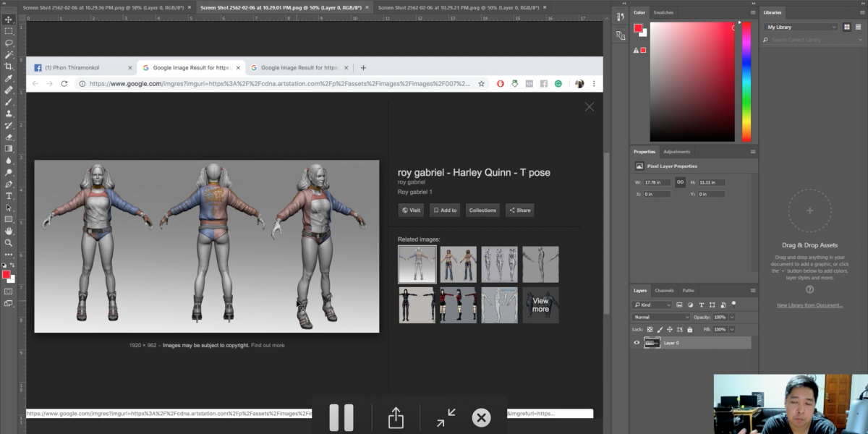Filter layers by shape layers
The height and width of the screenshot is (434, 868).
click(x=712, y=305)
